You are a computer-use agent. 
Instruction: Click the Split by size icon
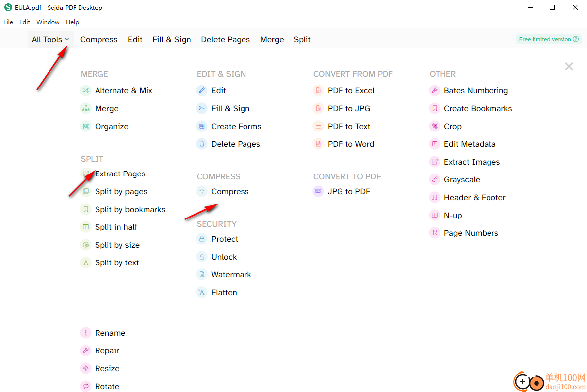[x=86, y=245]
